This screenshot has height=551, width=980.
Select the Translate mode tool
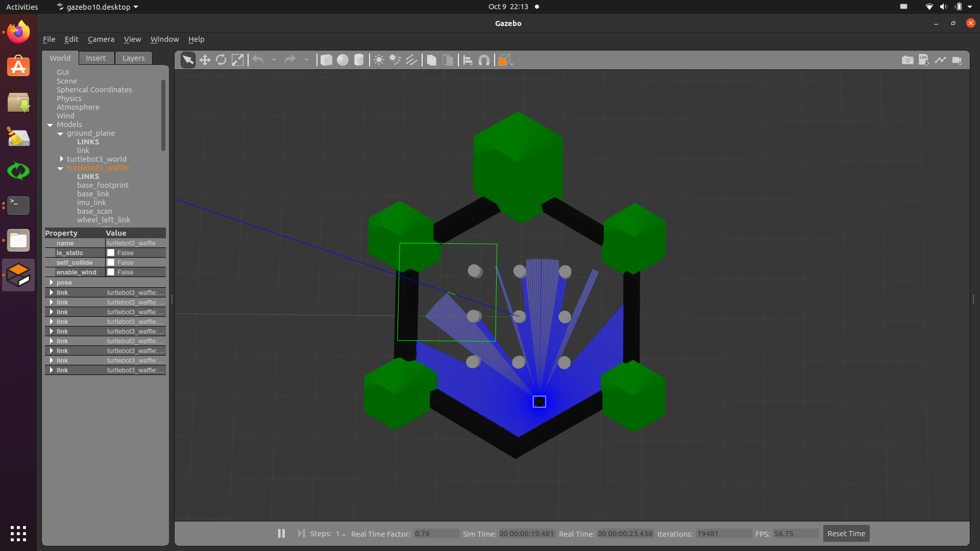205,60
